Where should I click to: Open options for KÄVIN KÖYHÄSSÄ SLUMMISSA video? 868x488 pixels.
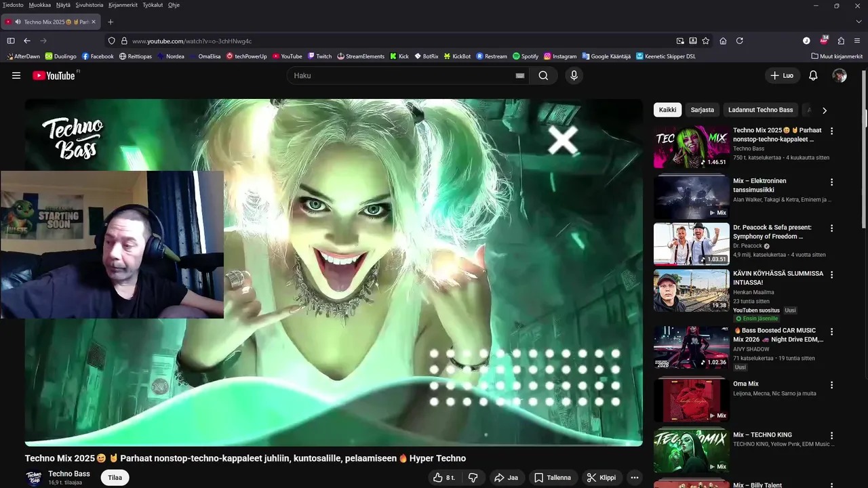pos(832,274)
